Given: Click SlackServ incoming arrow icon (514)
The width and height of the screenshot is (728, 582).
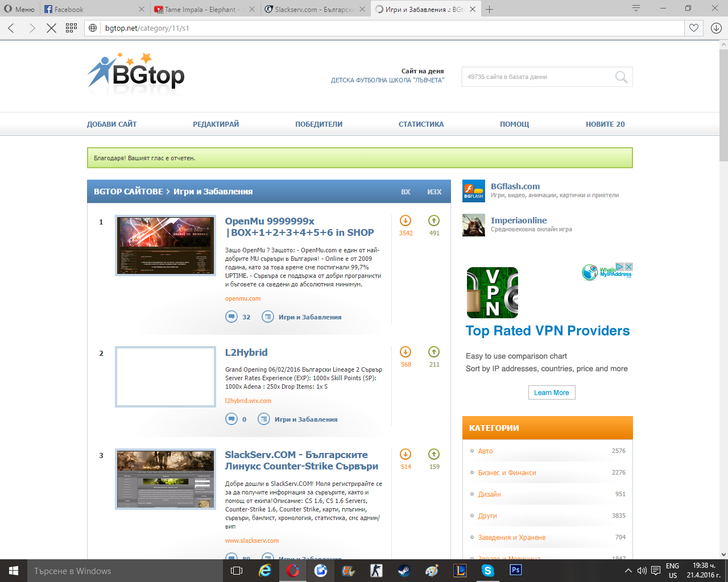Looking at the screenshot, I should tap(406, 454).
